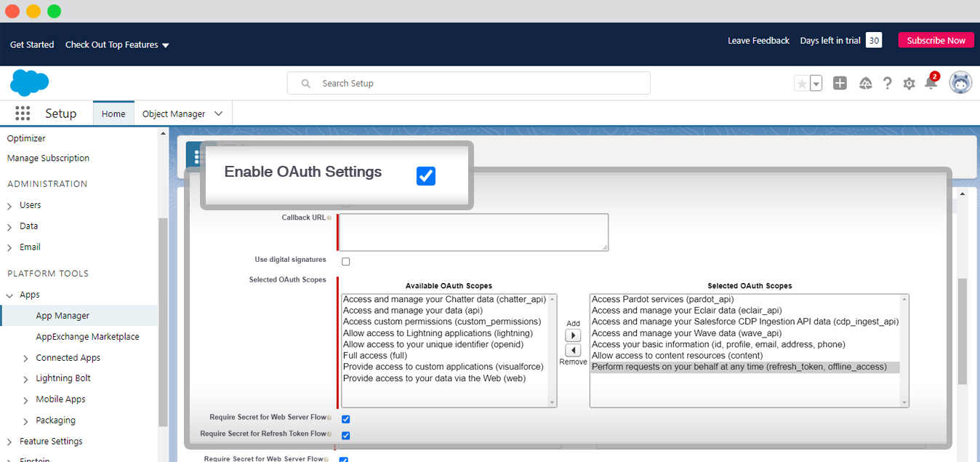This screenshot has height=462, width=980.
Task: Expand the Packaging tree node
Action: tap(25, 421)
